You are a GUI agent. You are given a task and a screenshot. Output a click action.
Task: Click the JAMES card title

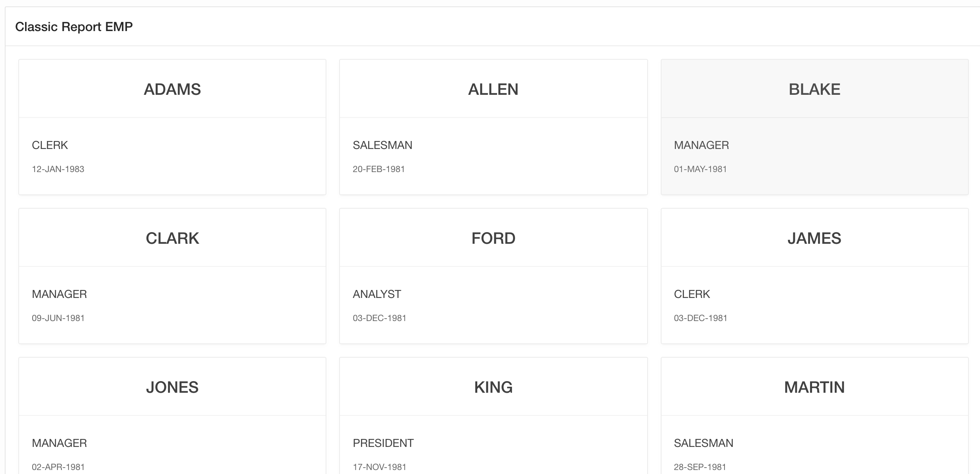click(x=814, y=238)
